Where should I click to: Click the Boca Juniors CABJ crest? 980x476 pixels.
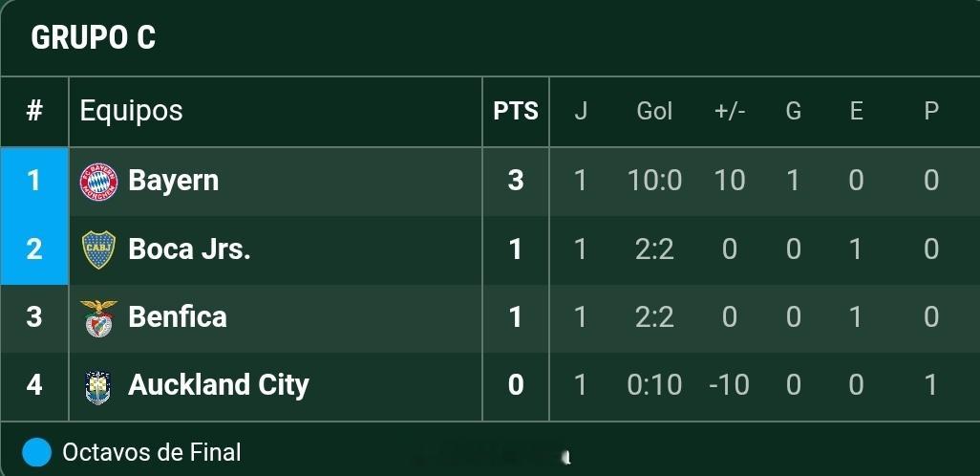[98, 249]
